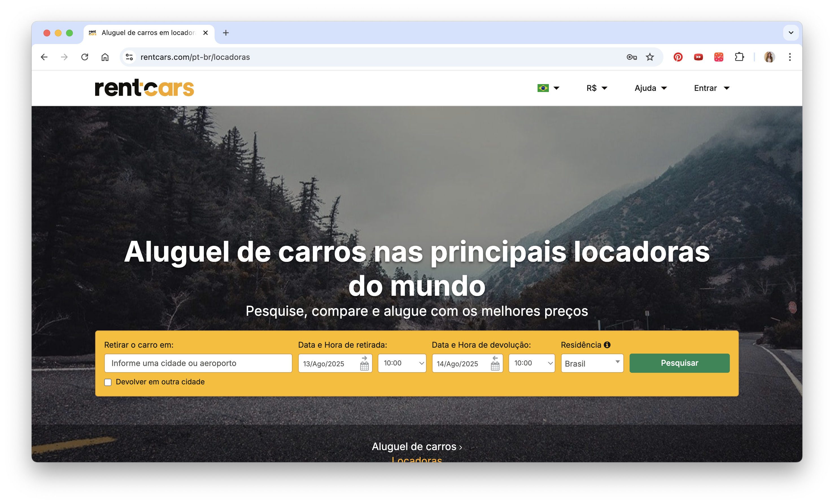Screen dimensions: 834x504
Task: Follow the Aluguel de carros breadcrumb link
Action: (x=414, y=446)
